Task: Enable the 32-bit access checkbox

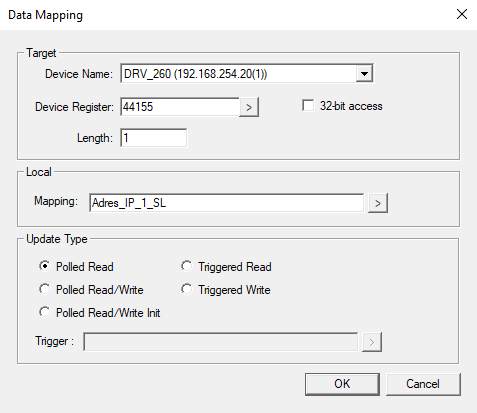Action: point(308,106)
